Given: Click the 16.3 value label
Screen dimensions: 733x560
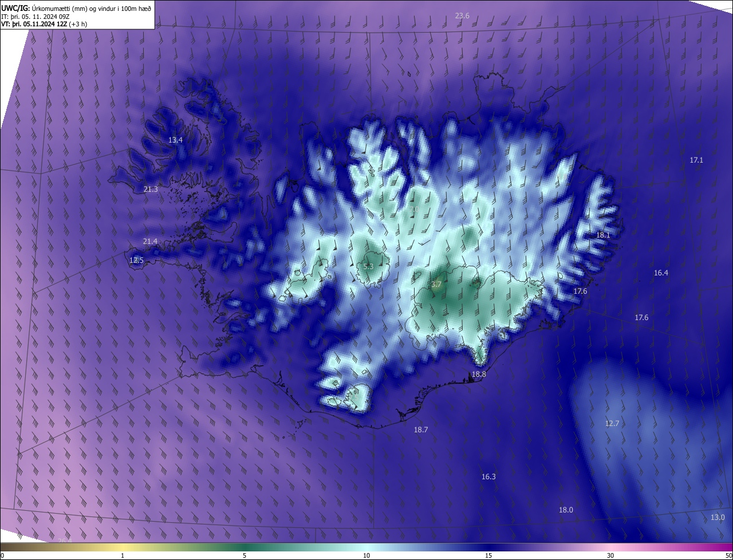Looking at the screenshot, I should (x=488, y=476).
